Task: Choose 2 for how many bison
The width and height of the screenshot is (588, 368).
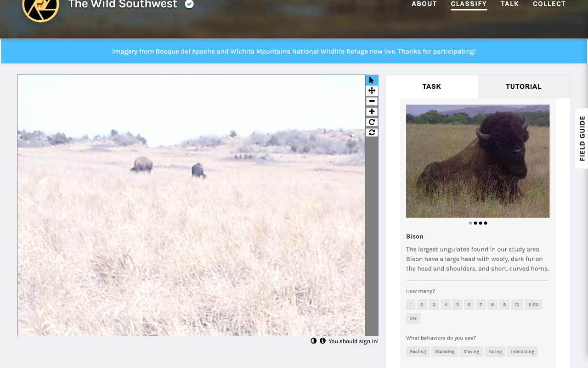Action: click(x=422, y=305)
